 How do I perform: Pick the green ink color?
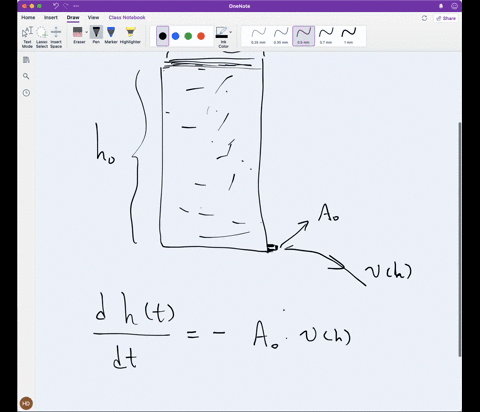(x=188, y=36)
